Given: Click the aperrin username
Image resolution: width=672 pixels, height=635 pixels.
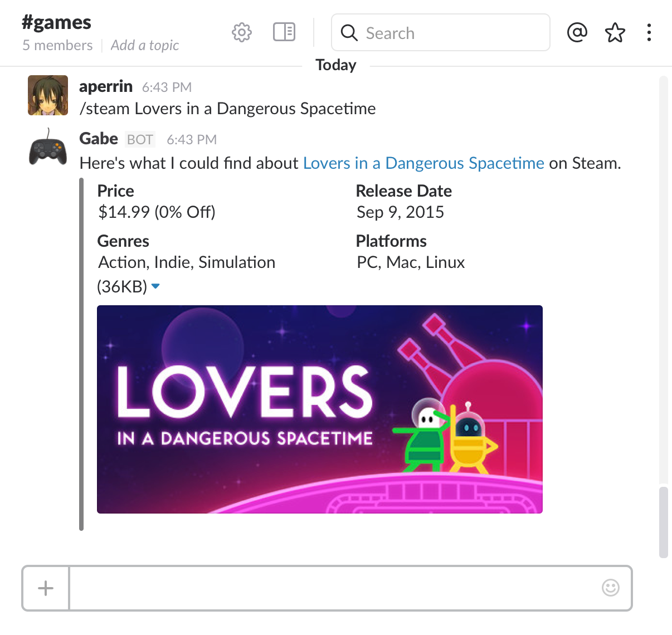Looking at the screenshot, I should point(106,86).
